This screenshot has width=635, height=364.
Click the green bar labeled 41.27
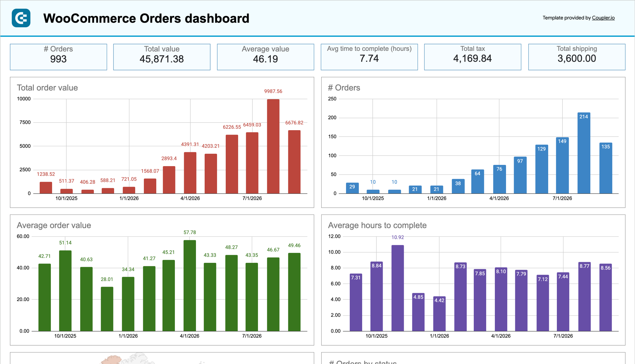[149, 299]
